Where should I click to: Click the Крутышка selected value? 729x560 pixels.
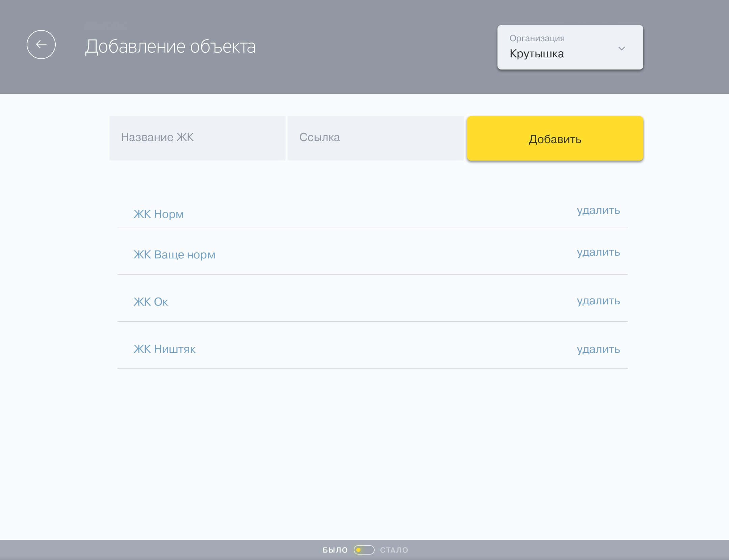pyautogui.click(x=537, y=54)
